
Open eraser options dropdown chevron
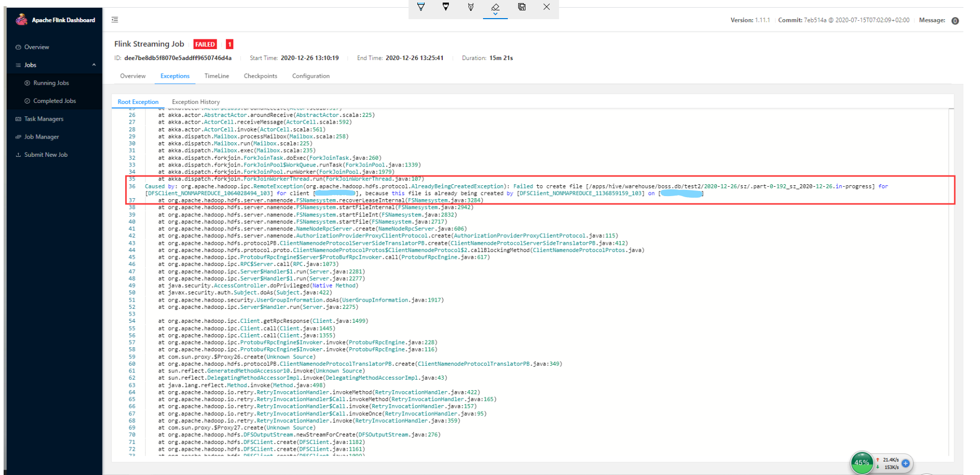[x=495, y=14]
